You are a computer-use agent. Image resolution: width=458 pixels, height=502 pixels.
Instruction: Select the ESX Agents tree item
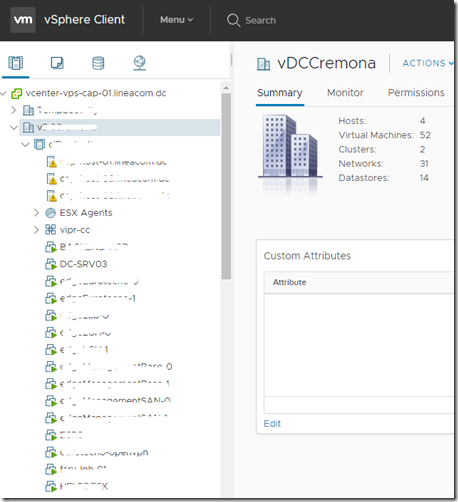(x=86, y=213)
